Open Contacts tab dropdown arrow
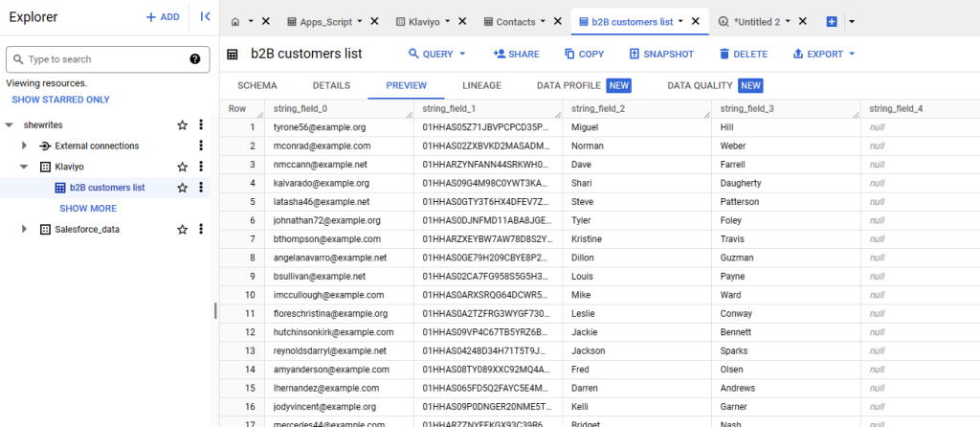This screenshot has width=980, height=427. tap(542, 21)
